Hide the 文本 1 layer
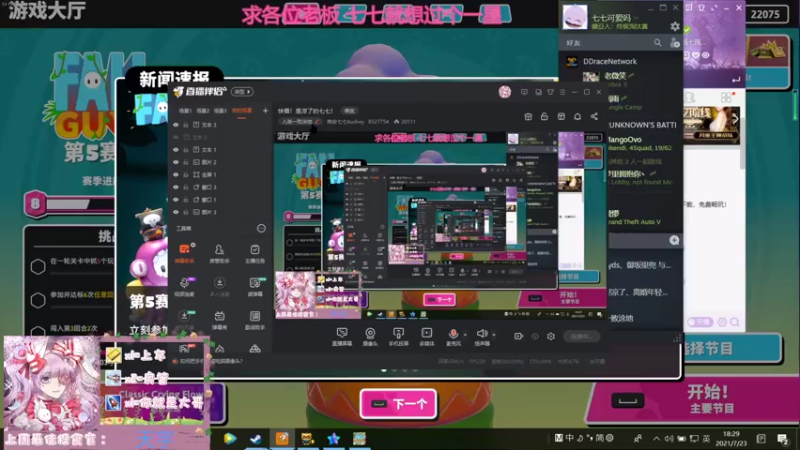 (176, 149)
